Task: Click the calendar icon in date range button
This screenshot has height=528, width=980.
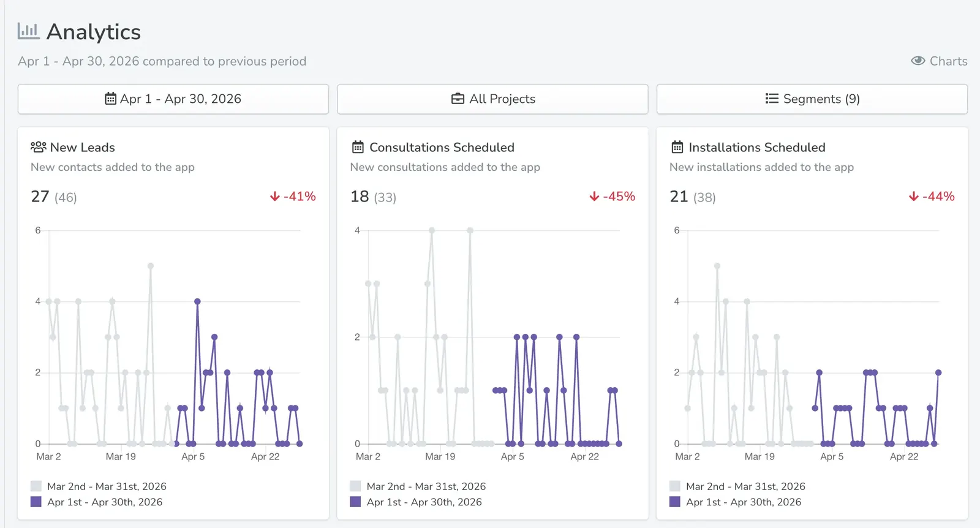Action: pos(110,99)
